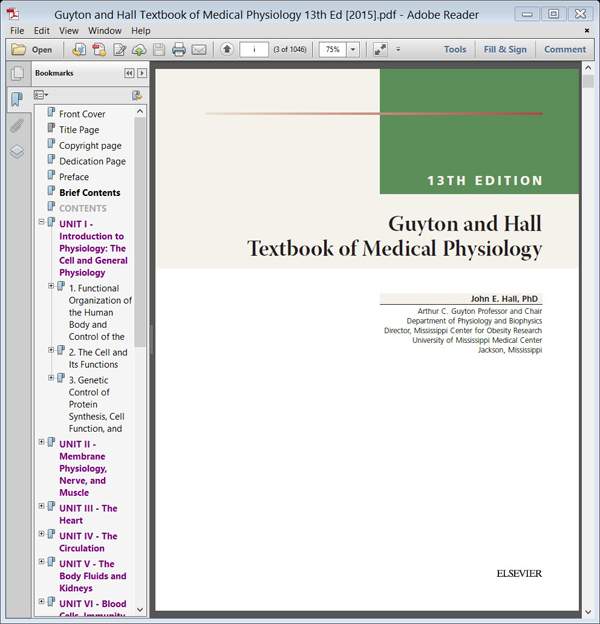
Task: Click the Open file folder icon
Action: tap(18, 49)
